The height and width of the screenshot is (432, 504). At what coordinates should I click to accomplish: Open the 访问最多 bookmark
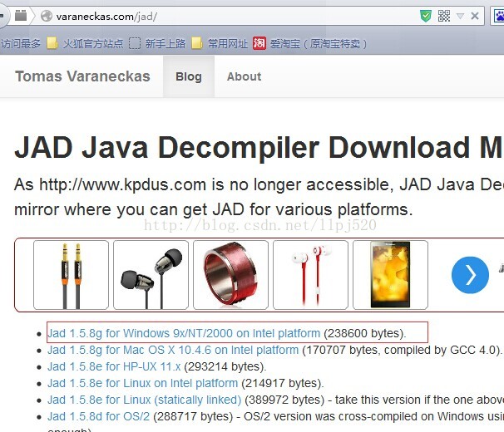pos(20,43)
